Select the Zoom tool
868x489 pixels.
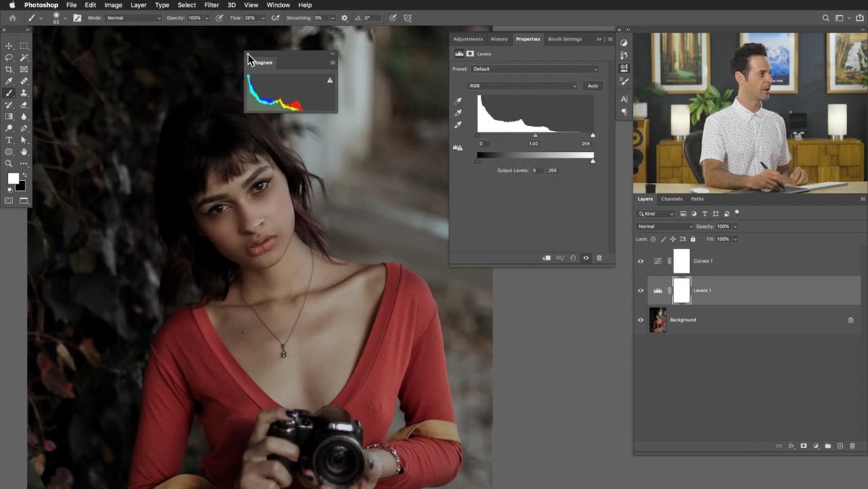(x=9, y=163)
